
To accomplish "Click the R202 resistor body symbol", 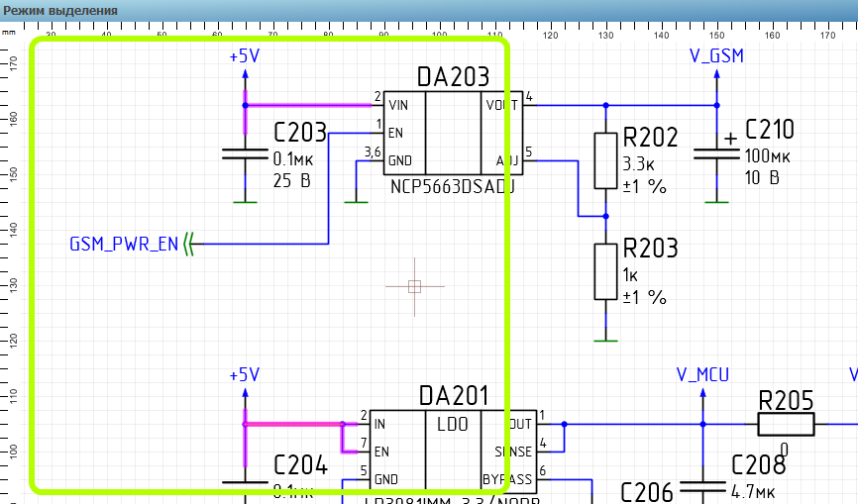I will coord(605,160).
